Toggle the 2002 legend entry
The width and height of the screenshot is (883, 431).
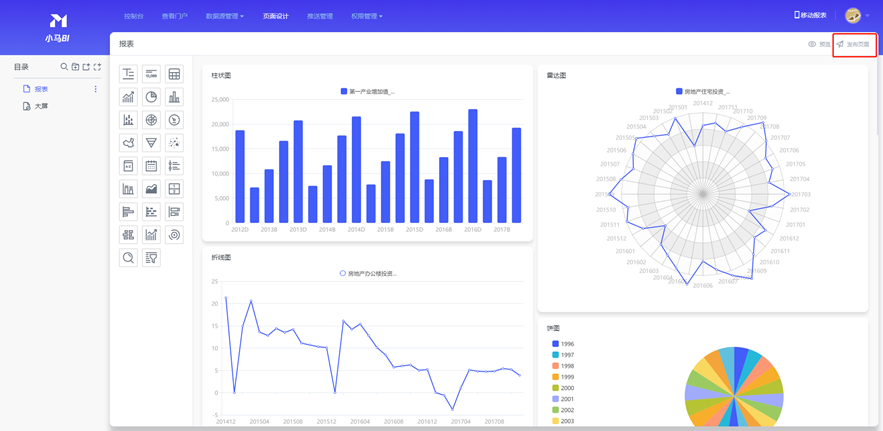563,410
